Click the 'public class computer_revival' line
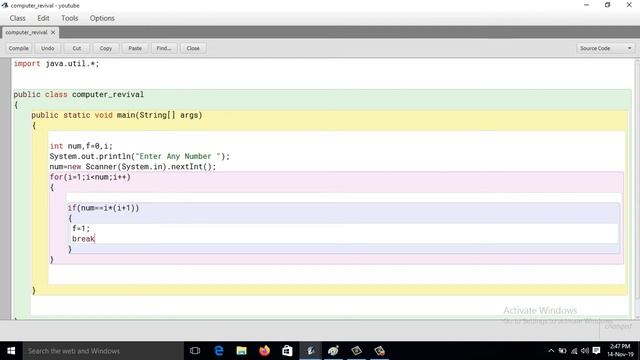Image resolution: width=640 pixels, height=360 pixels. pyautogui.click(x=79, y=94)
